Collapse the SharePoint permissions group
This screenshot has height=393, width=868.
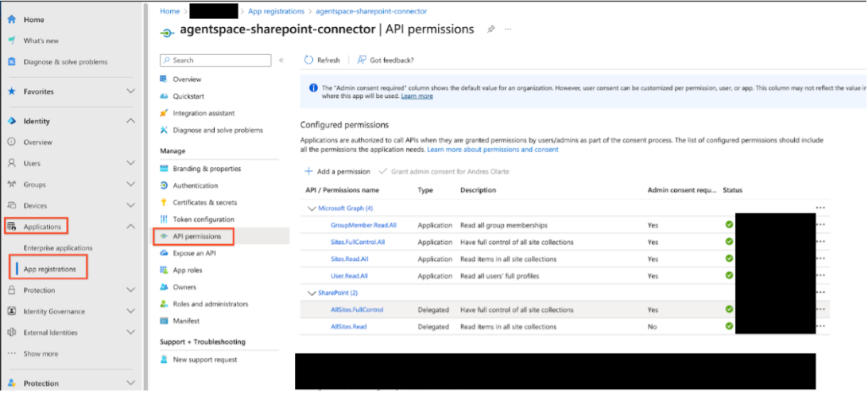310,293
